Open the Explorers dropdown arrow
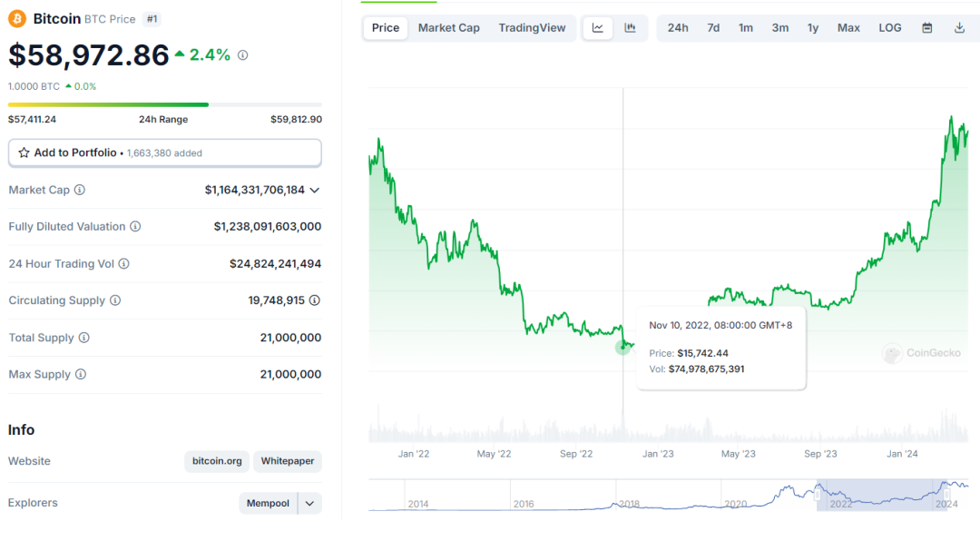This screenshot has height=551, width=980. point(309,504)
